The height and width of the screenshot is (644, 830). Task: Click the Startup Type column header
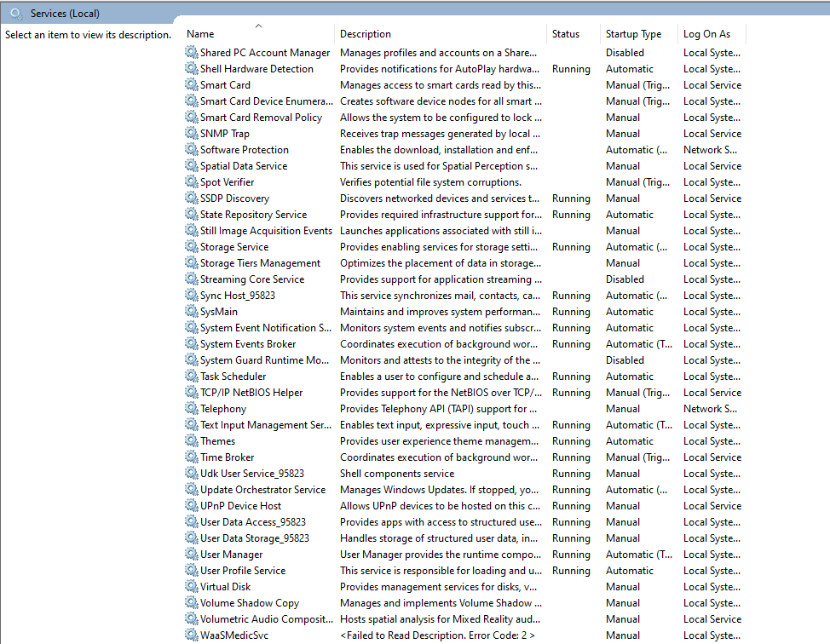(x=634, y=34)
